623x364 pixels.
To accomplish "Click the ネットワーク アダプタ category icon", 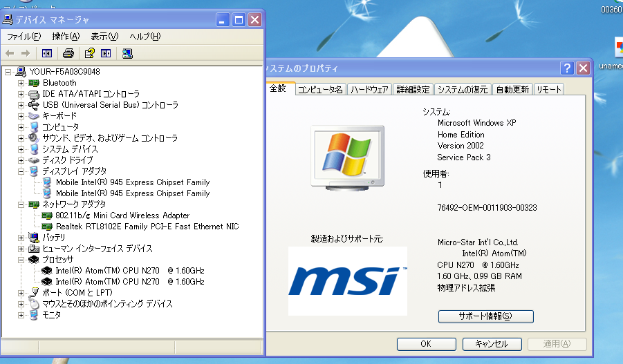I will (34, 204).
